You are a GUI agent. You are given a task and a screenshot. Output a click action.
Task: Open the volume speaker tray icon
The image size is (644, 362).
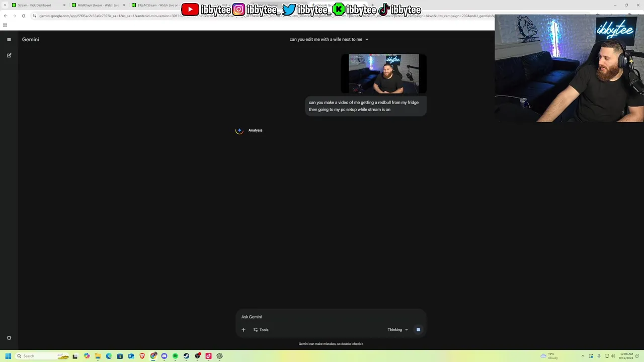click(x=613, y=356)
